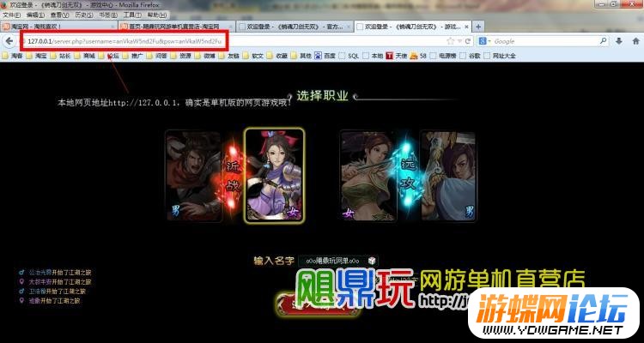Close the 淘宝网 - 淘我喜欢 tab
The height and width of the screenshot is (343, 644).
coord(112,27)
